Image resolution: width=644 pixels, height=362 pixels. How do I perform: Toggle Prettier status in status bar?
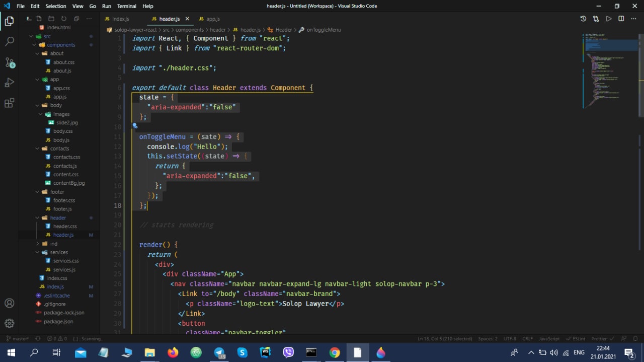point(601,339)
